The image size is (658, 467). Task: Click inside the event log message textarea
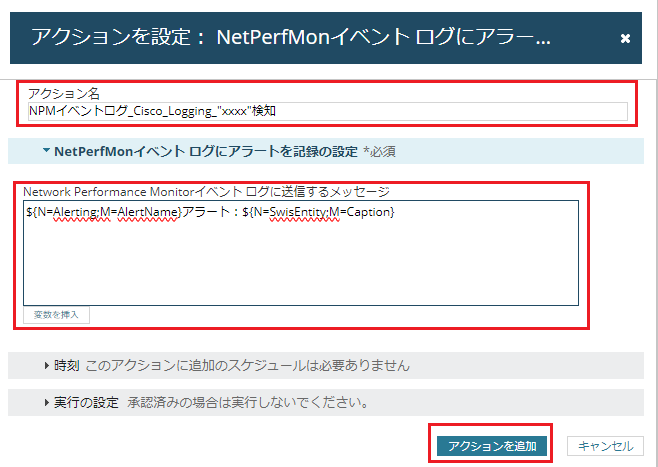(301, 253)
